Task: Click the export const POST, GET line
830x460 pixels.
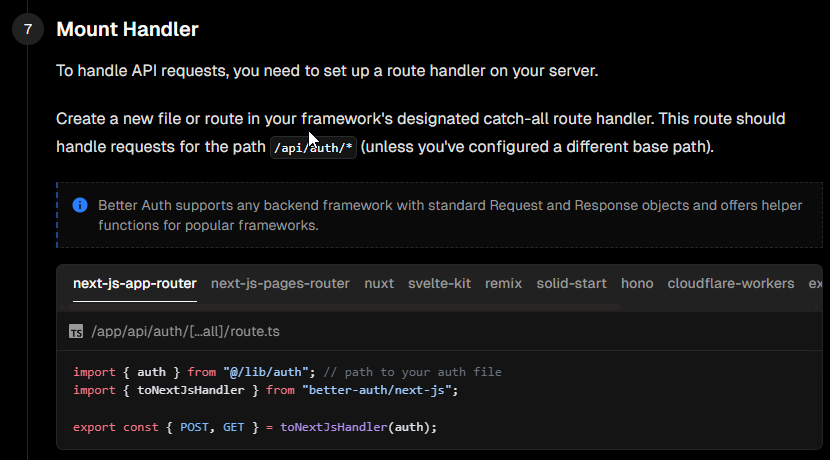Action: pyautogui.click(x=255, y=427)
